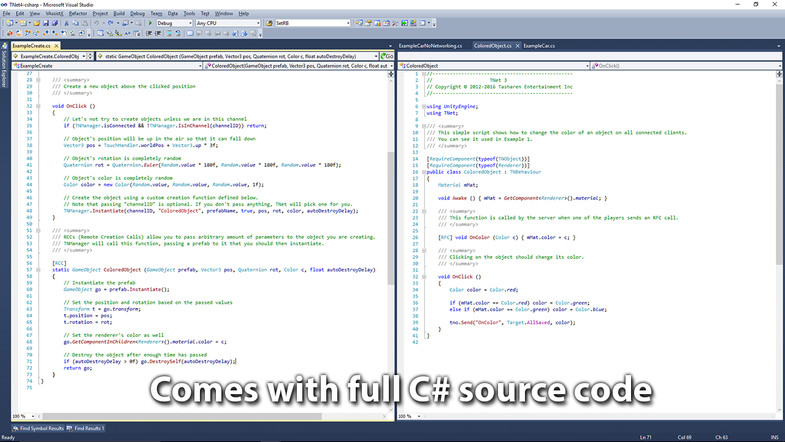This screenshot has height=442, width=785.
Task: Comment out the selected lines icon
Action: click(x=169, y=34)
